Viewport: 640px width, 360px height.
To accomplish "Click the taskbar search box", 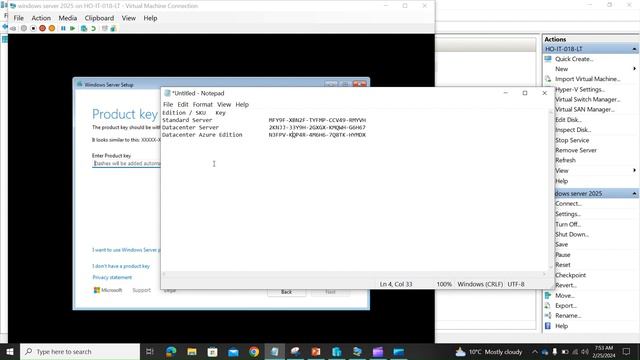I will point(80,351).
